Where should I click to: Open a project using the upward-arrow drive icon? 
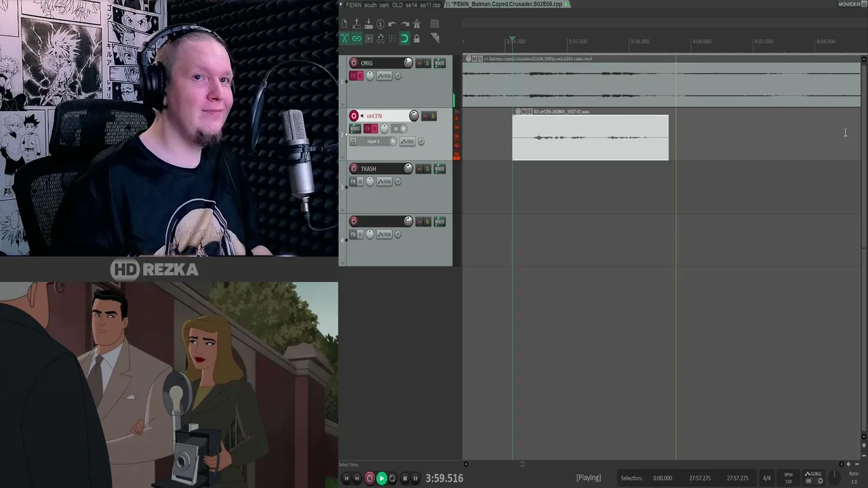pyautogui.click(x=357, y=24)
